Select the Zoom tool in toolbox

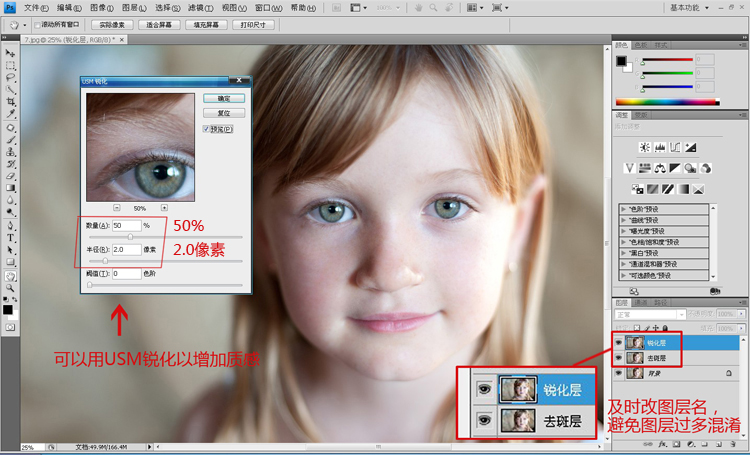coord(10,288)
